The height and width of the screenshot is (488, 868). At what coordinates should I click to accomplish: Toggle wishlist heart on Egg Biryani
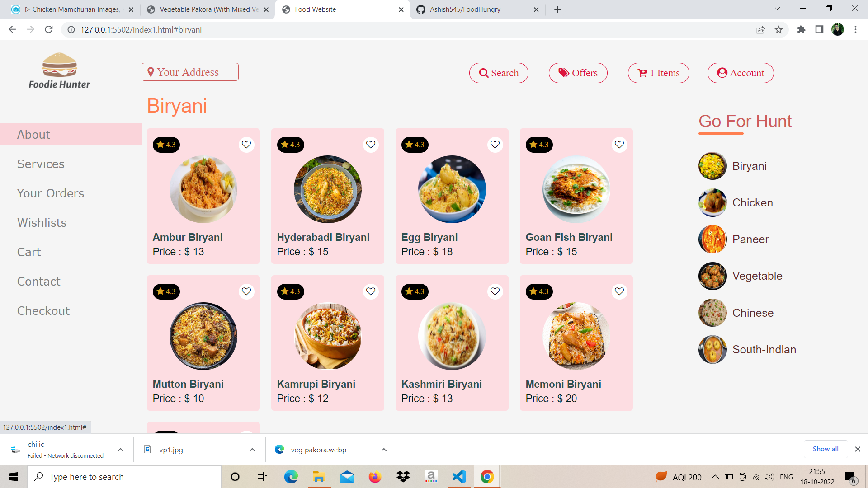(495, 145)
